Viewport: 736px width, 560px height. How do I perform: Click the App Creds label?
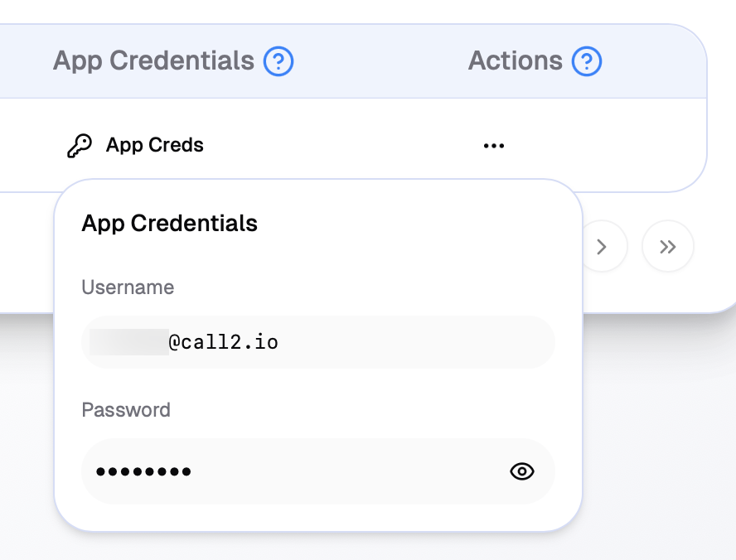pyautogui.click(x=155, y=146)
